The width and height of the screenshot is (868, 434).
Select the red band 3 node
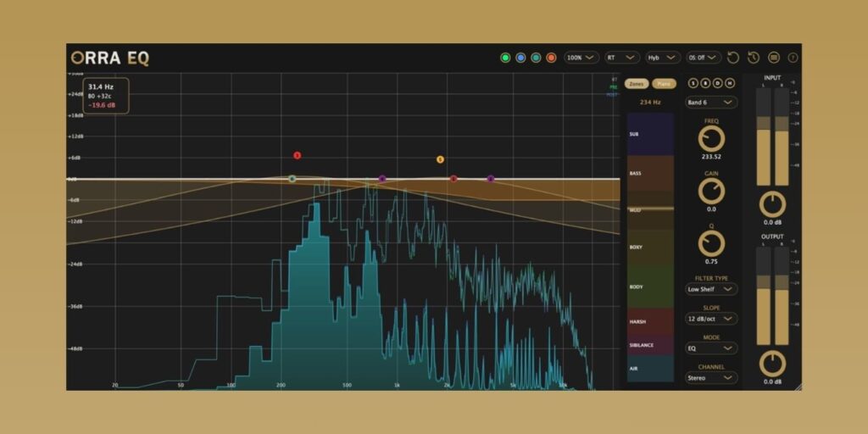pyautogui.click(x=298, y=156)
